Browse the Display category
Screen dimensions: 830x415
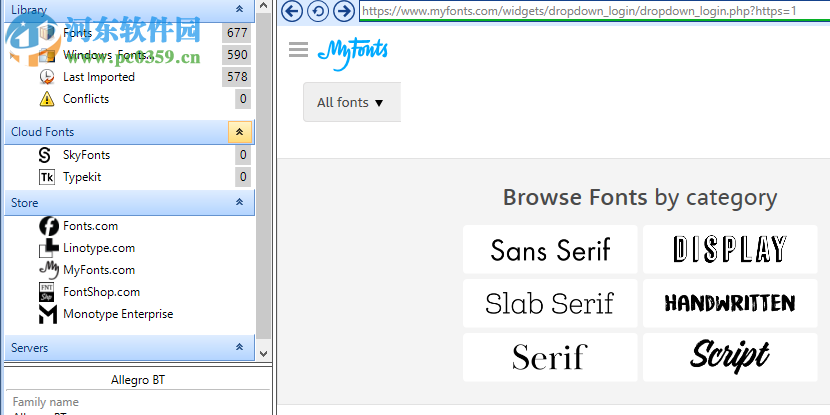coord(730,249)
